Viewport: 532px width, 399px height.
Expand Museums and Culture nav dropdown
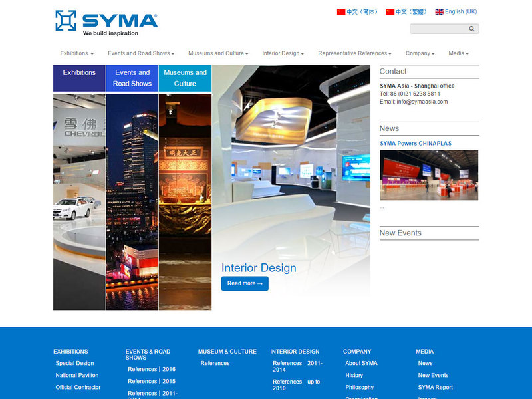pyautogui.click(x=219, y=53)
